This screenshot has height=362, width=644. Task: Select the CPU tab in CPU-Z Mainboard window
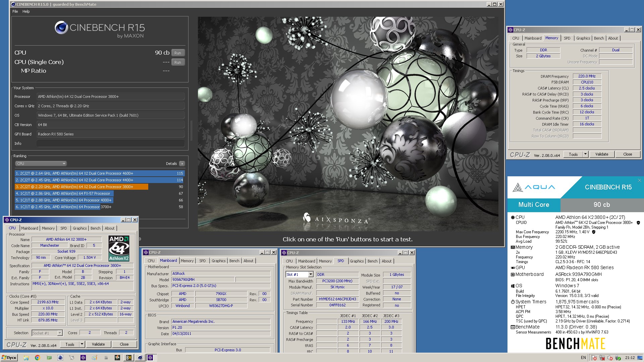[151, 261]
